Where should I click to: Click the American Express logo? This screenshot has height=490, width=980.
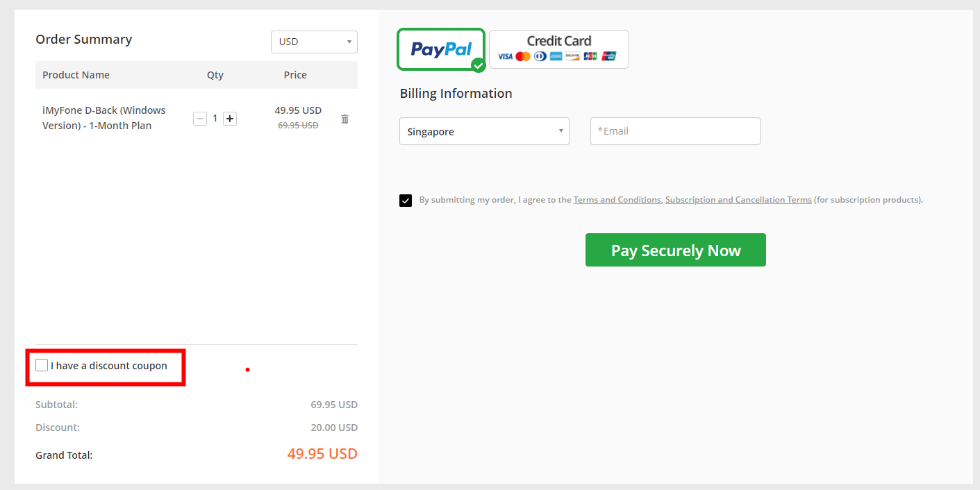pyautogui.click(x=556, y=56)
